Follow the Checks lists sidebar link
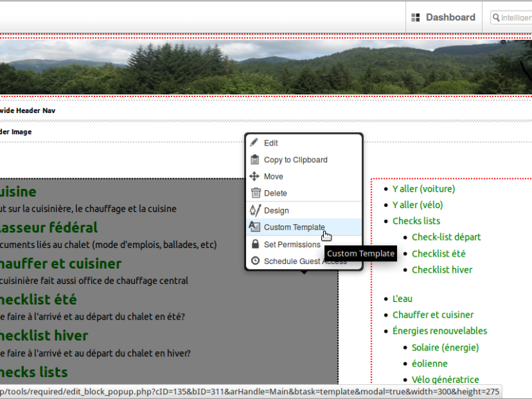The height and width of the screenshot is (399, 532). click(416, 221)
